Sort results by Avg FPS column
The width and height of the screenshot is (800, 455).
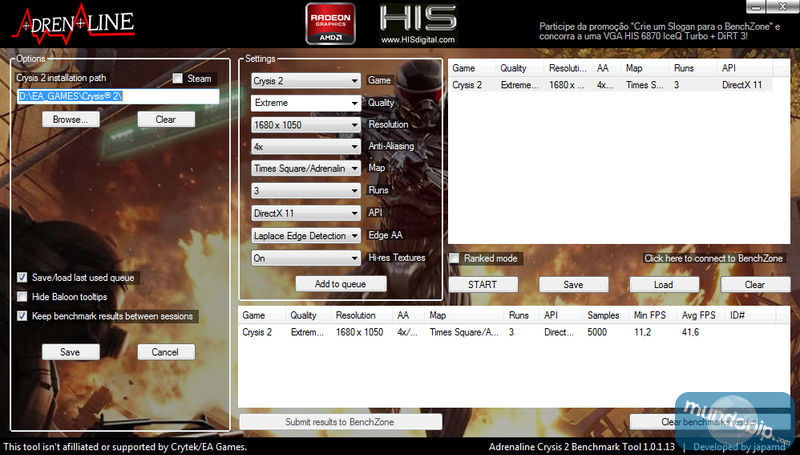(701, 315)
